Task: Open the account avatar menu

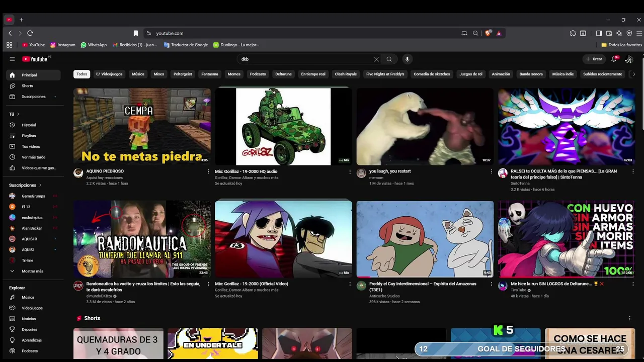Action: coord(629,59)
